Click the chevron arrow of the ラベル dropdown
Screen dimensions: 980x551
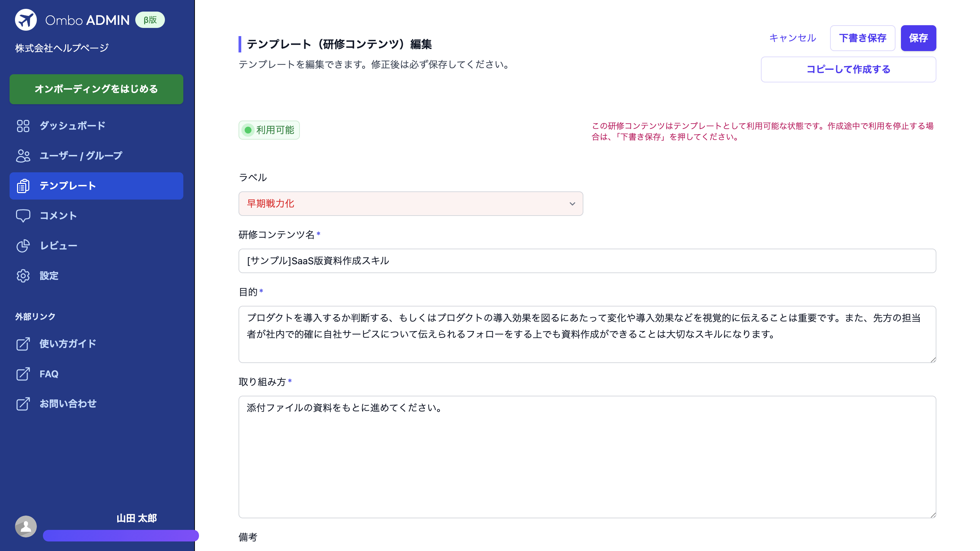click(572, 204)
